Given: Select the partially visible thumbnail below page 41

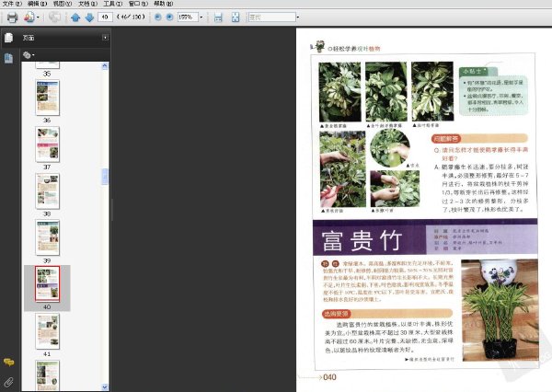Looking at the screenshot, I should [x=48, y=375].
